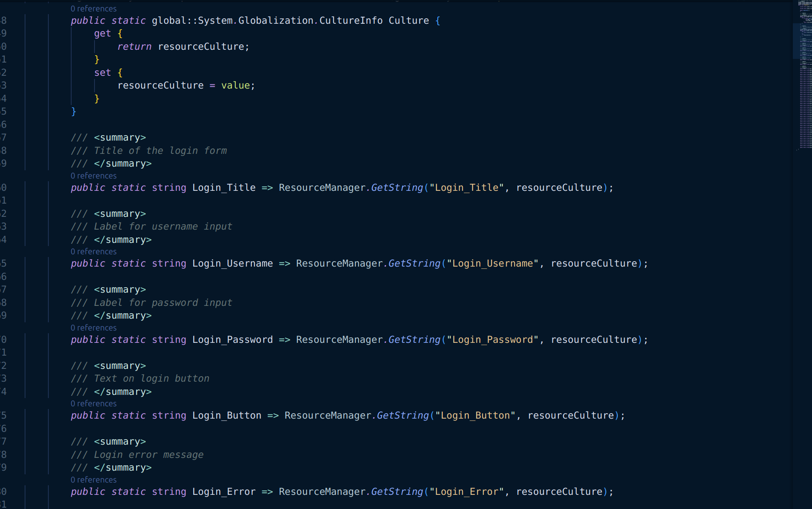Viewport: 812px width, 509px height.
Task: Click the 0 references link above the Culture property
Action: point(93,8)
